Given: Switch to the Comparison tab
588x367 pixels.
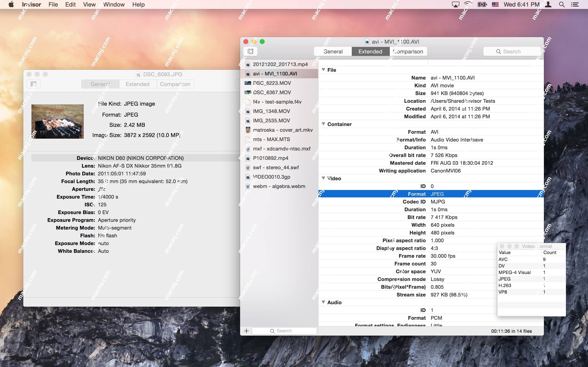Looking at the screenshot, I should pos(408,51).
